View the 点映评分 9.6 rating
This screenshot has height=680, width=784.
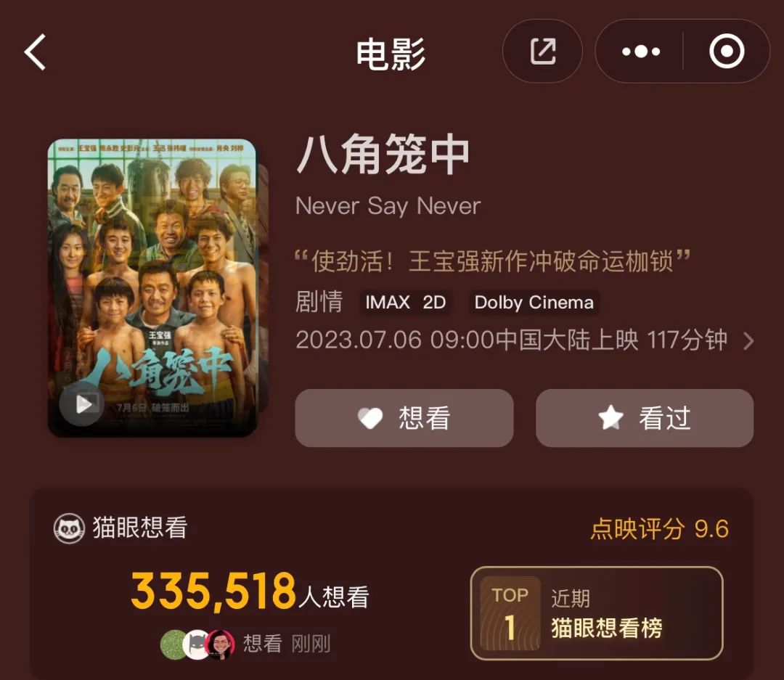pyautogui.click(x=659, y=529)
